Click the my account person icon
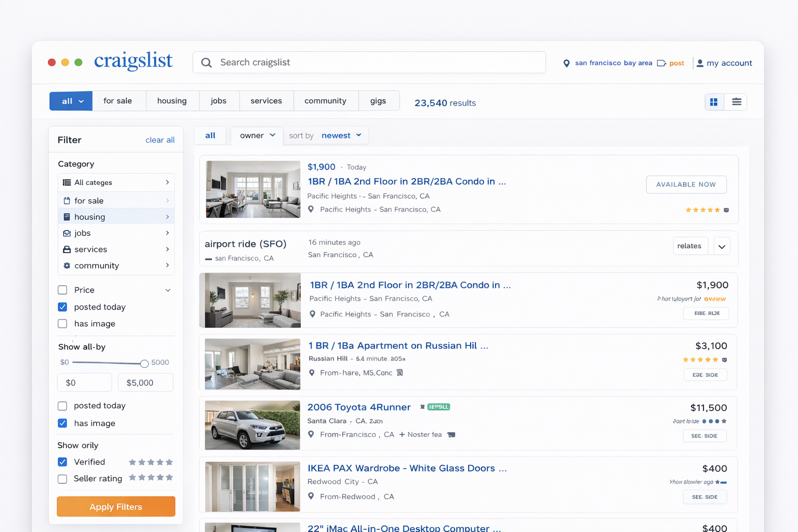The height and width of the screenshot is (532, 798). point(700,63)
